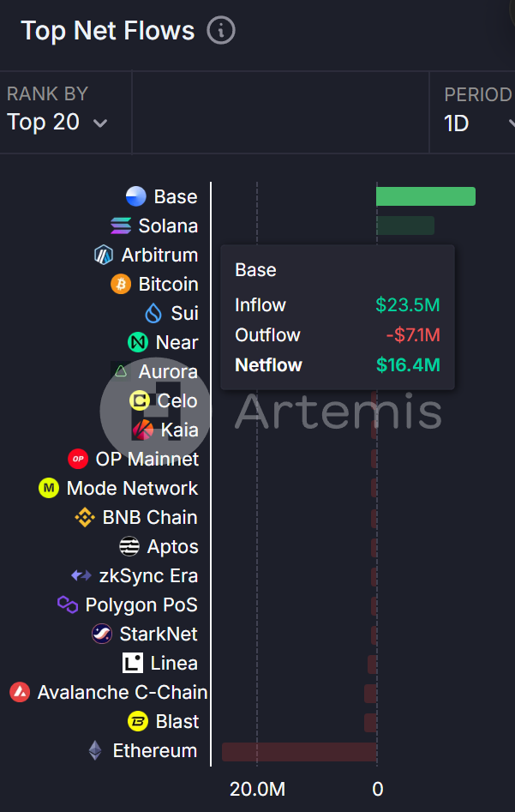Click the Ethereum diamond icon

tap(95, 751)
